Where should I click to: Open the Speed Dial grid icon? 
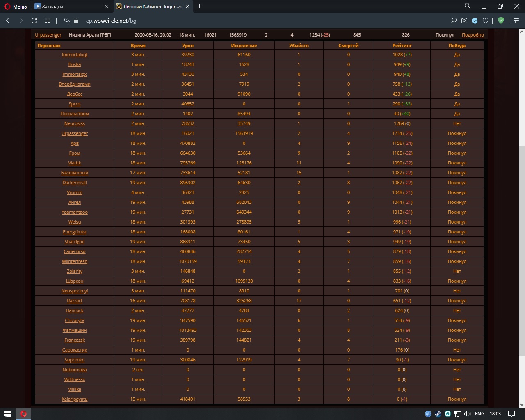[48, 21]
